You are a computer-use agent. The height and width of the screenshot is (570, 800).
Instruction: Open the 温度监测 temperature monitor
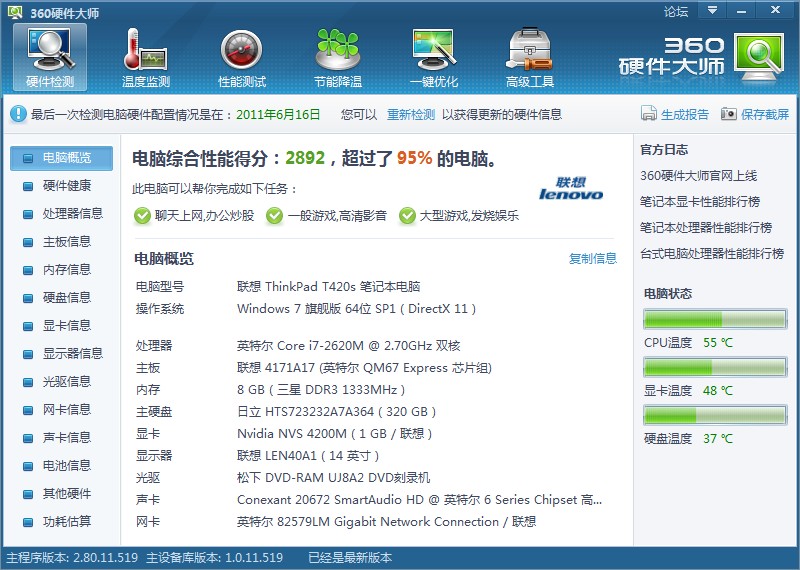click(145, 57)
